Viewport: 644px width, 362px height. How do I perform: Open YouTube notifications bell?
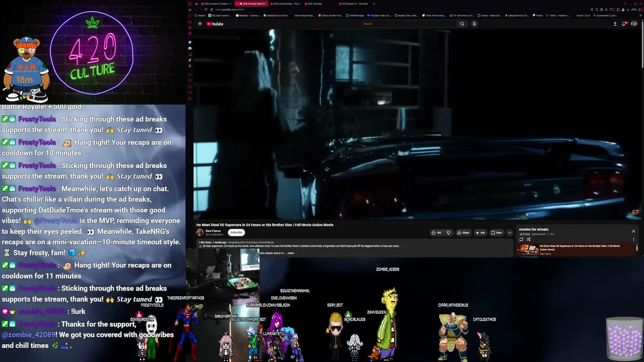[x=624, y=24]
